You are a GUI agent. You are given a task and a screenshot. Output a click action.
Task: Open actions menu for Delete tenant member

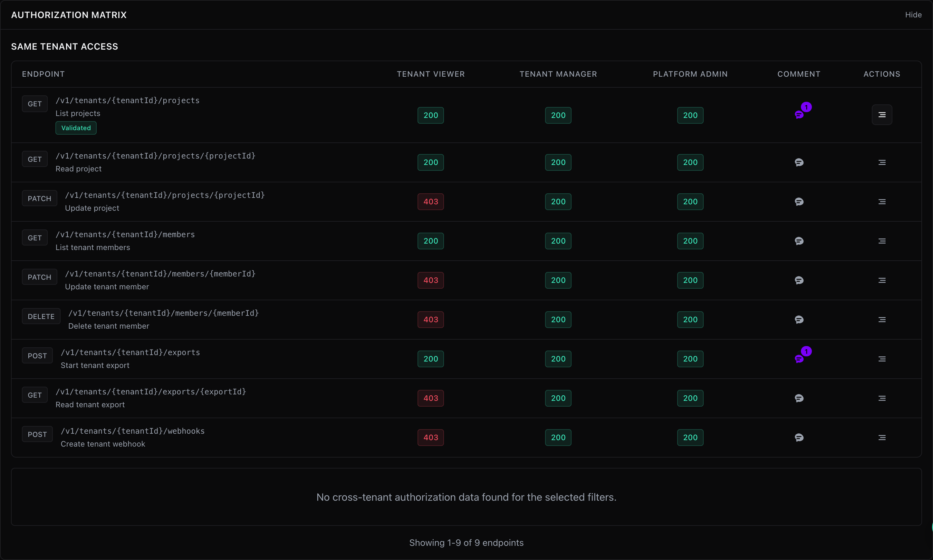(882, 320)
